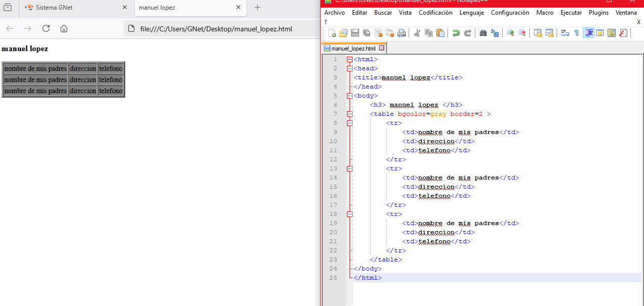Click the title tag text on line 3
Screen dimensions: 644x306
[406, 78]
